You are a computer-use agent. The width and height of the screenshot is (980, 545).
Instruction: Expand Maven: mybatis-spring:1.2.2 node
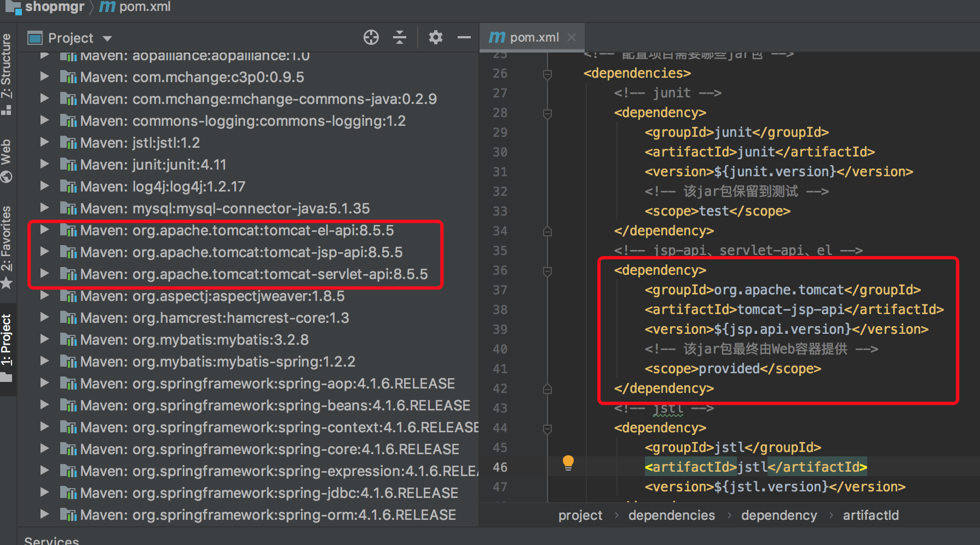pos(45,361)
